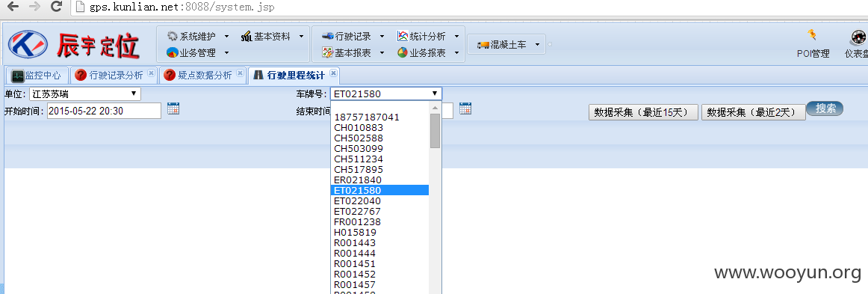The height and width of the screenshot is (294, 868).
Task: Click the 混凝土车 mixer truck icon
Action: click(x=483, y=44)
